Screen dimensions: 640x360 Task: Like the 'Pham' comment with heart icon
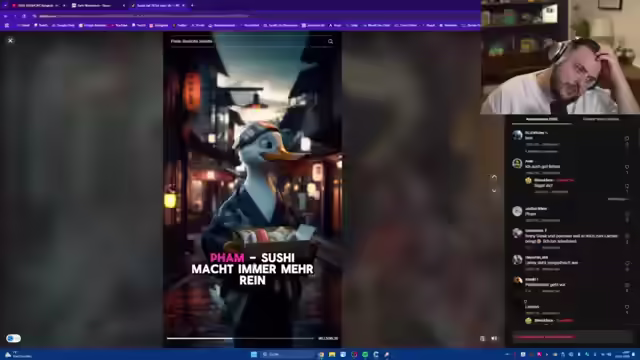tap(627, 214)
